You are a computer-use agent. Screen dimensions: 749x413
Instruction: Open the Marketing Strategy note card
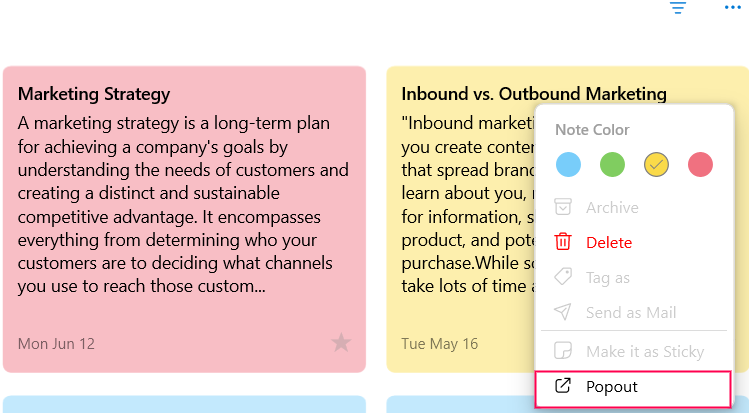[184, 219]
